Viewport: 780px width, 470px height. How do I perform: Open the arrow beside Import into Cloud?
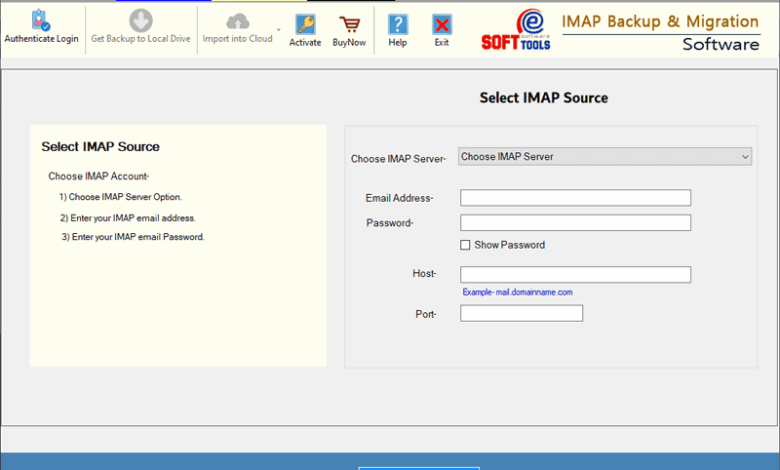pyautogui.click(x=279, y=30)
